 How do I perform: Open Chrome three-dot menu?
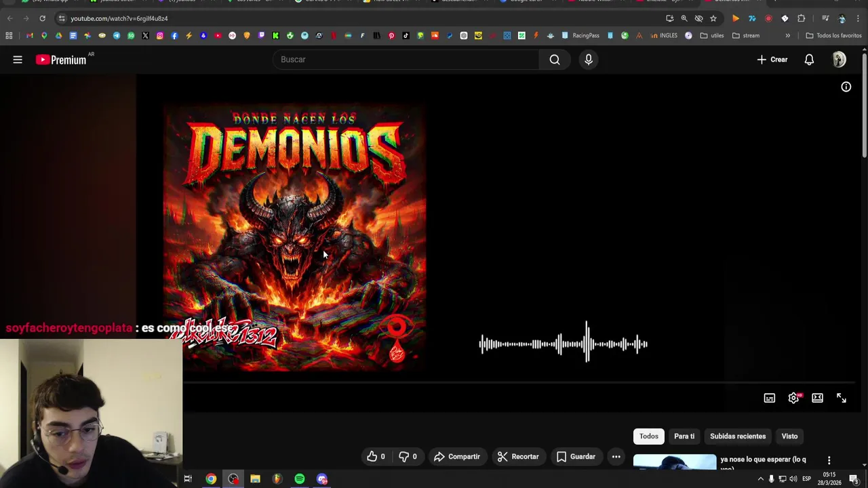click(858, 18)
